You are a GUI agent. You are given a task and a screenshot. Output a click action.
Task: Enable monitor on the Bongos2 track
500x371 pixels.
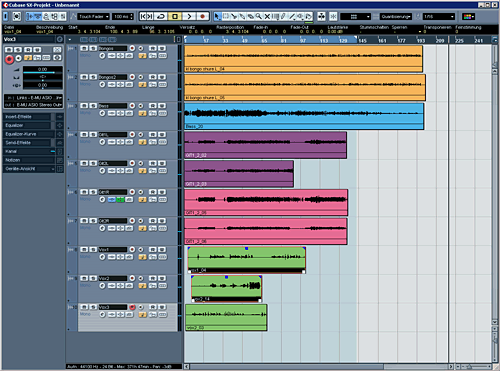click(141, 77)
